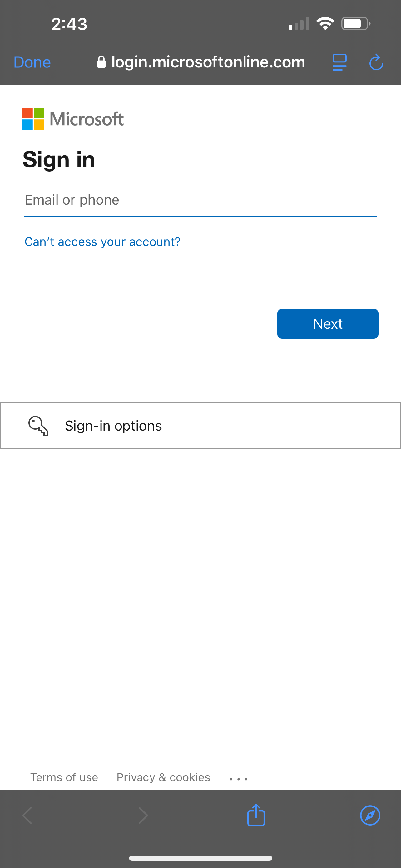
Task: Open "Can't access your account?" link
Action: point(102,242)
